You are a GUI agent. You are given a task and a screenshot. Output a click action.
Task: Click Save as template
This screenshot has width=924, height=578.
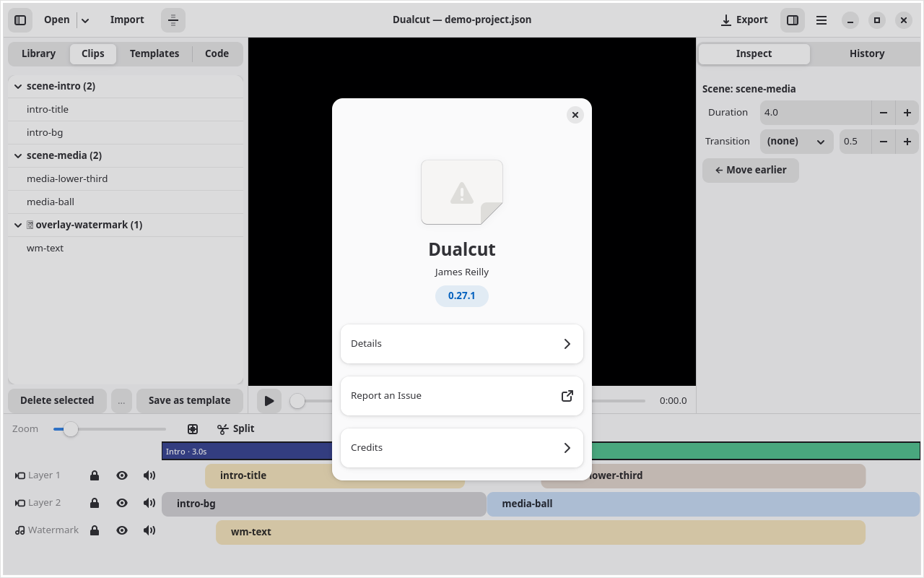[x=190, y=401]
